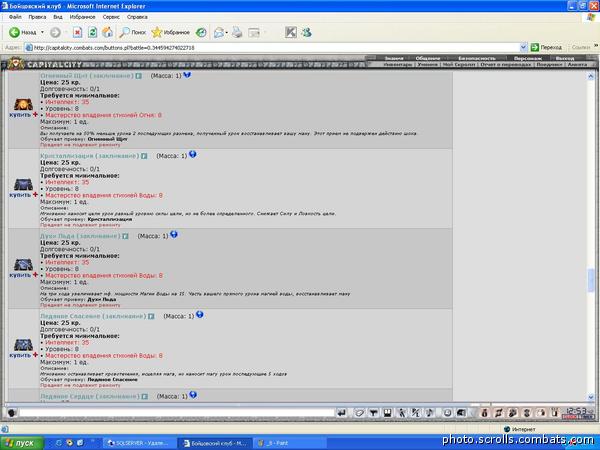The width and height of the screenshot is (600, 450).
Task: Click blue gift icon beside Кристаллизация mass
Action: pos(192,154)
